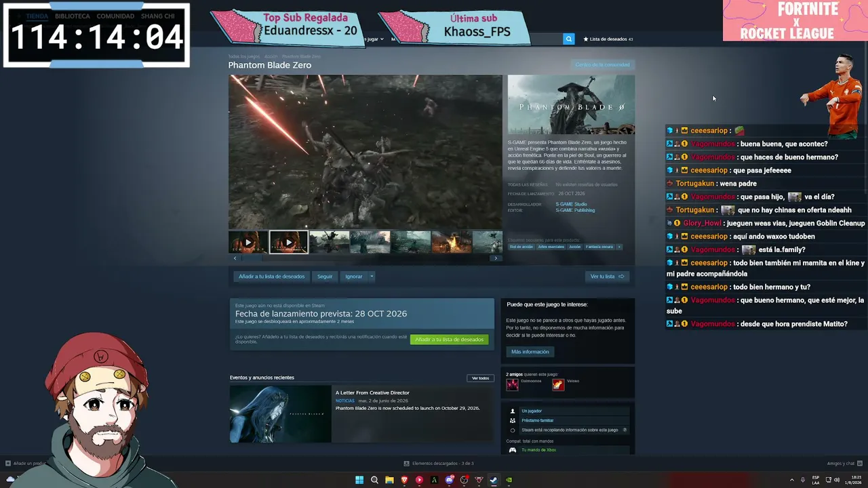Screen dimensions: 868x488
Task: Open friend Veloso's avatar
Action: pyautogui.click(x=557, y=384)
